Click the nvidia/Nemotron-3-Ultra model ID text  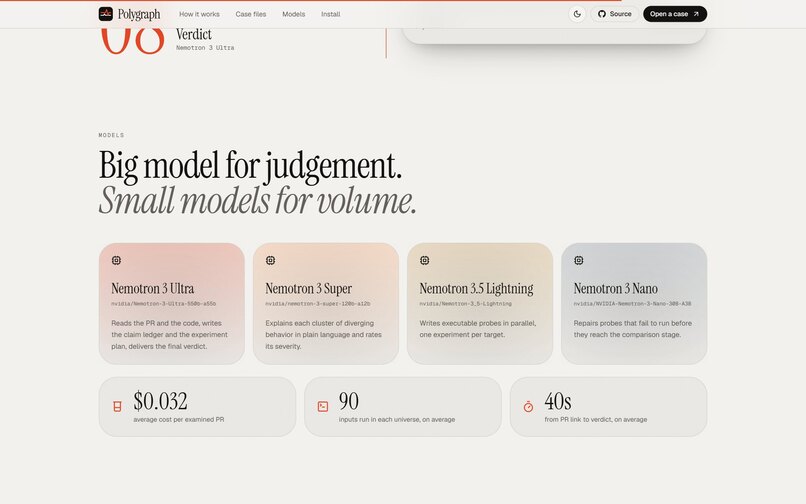(163, 303)
